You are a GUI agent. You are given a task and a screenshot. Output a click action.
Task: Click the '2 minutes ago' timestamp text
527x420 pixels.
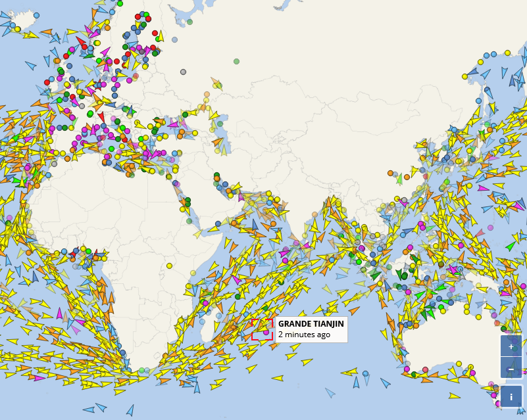[x=304, y=335]
